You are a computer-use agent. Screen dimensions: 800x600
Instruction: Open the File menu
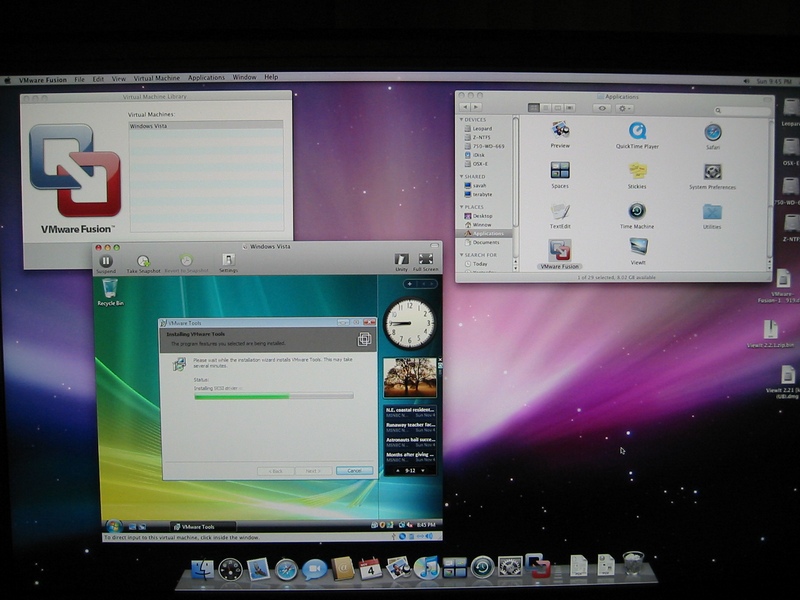pyautogui.click(x=80, y=79)
